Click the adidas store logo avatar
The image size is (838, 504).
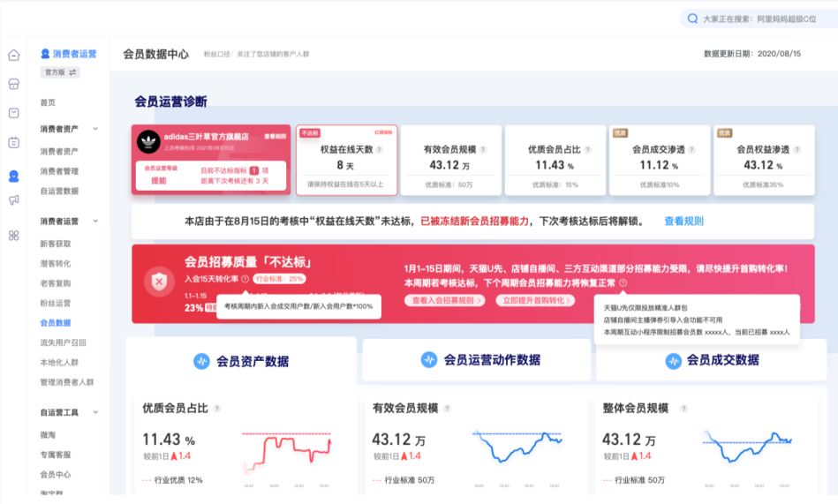pyautogui.click(x=148, y=141)
